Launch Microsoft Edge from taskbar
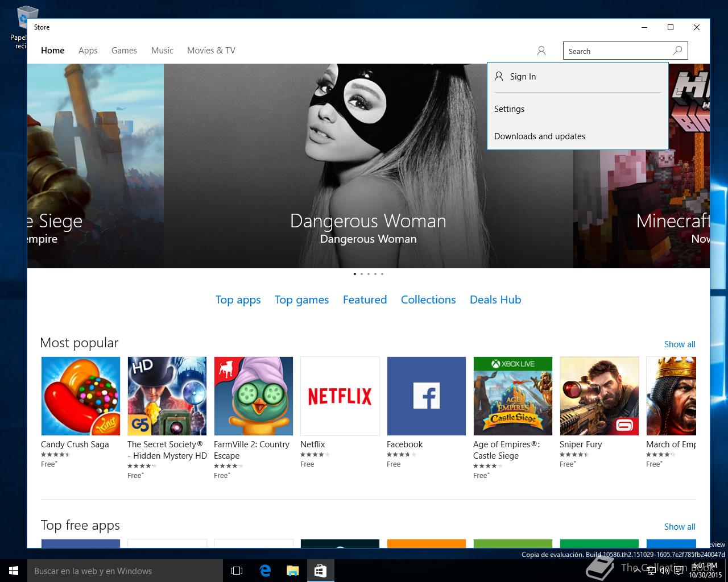Viewport: 728px width, 582px height. tap(265, 571)
